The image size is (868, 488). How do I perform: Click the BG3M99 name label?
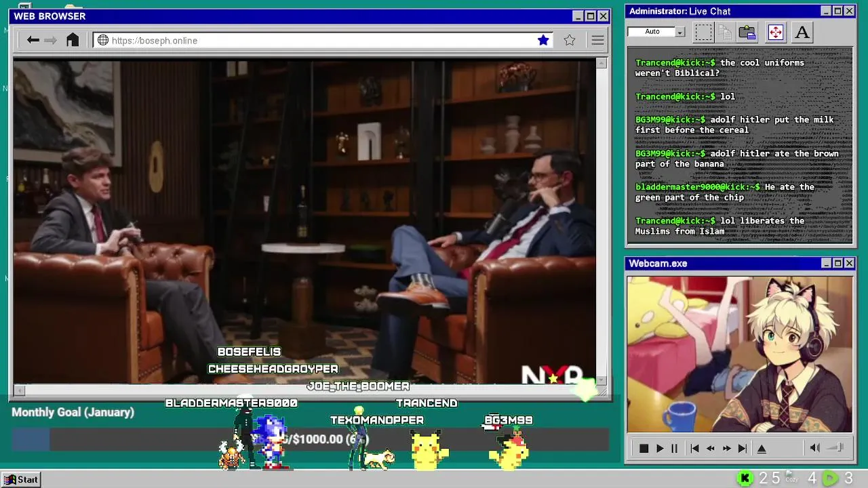[509, 420]
